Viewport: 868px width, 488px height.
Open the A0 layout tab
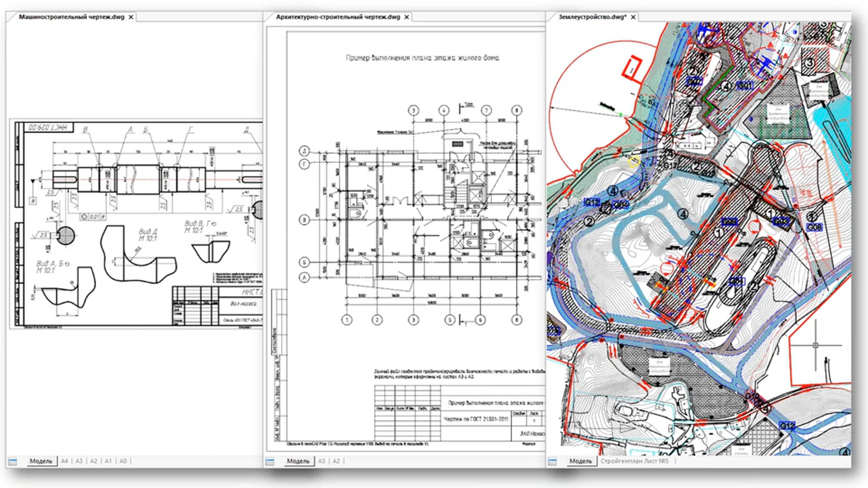(123, 461)
